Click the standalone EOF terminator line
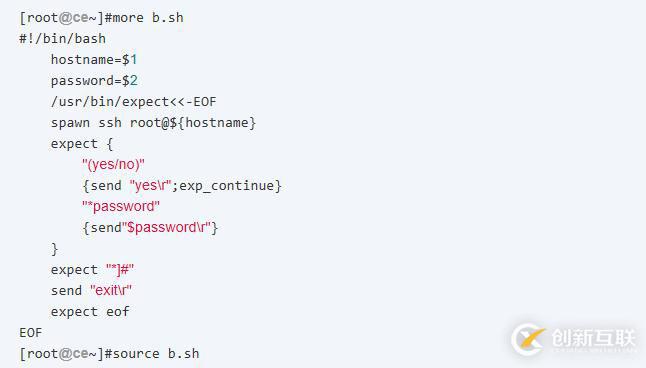The height and width of the screenshot is (368, 646). (31, 333)
